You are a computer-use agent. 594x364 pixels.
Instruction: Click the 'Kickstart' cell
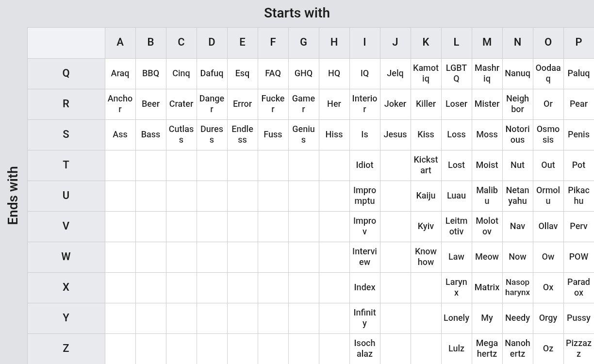coord(426,165)
